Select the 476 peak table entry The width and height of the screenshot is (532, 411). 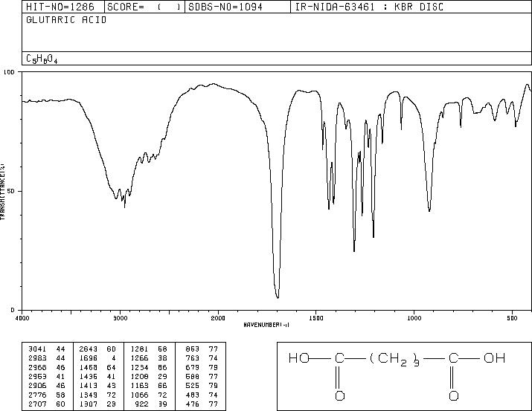pos(193,404)
